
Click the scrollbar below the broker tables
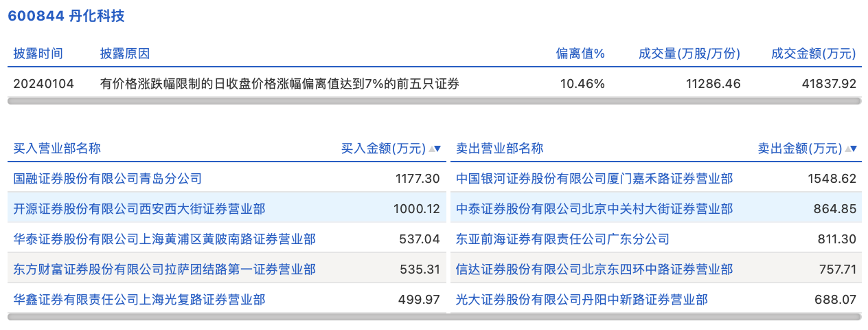[x=434, y=317]
